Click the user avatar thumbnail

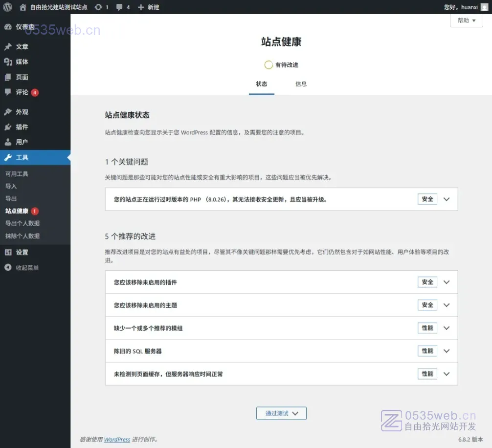click(x=484, y=7)
